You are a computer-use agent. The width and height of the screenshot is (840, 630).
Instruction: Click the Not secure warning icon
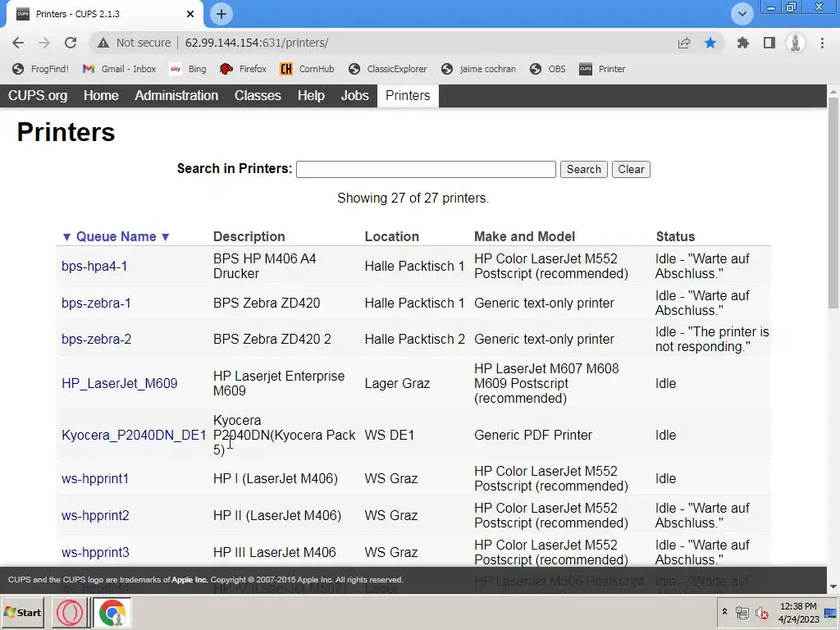(x=103, y=43)
